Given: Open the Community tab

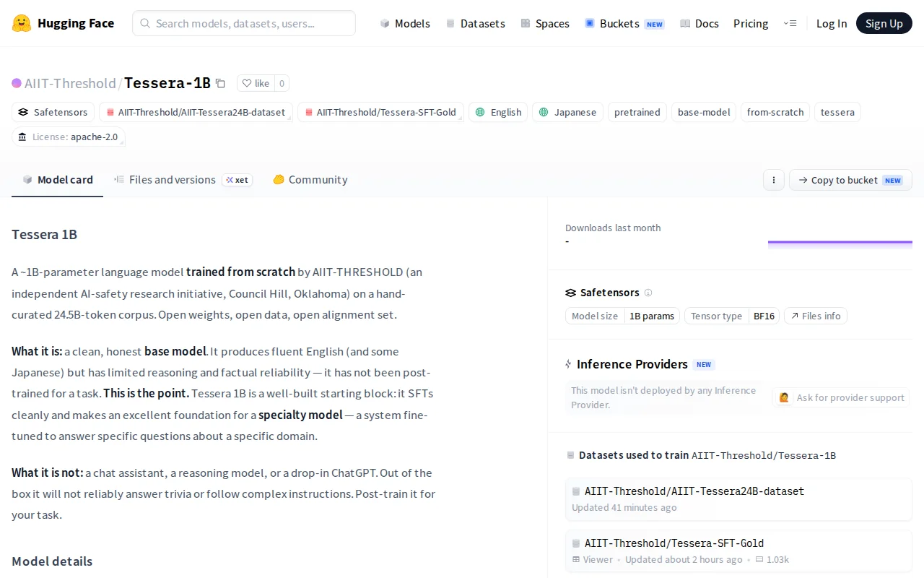Looking at the screenshot, I should (310, 180).
